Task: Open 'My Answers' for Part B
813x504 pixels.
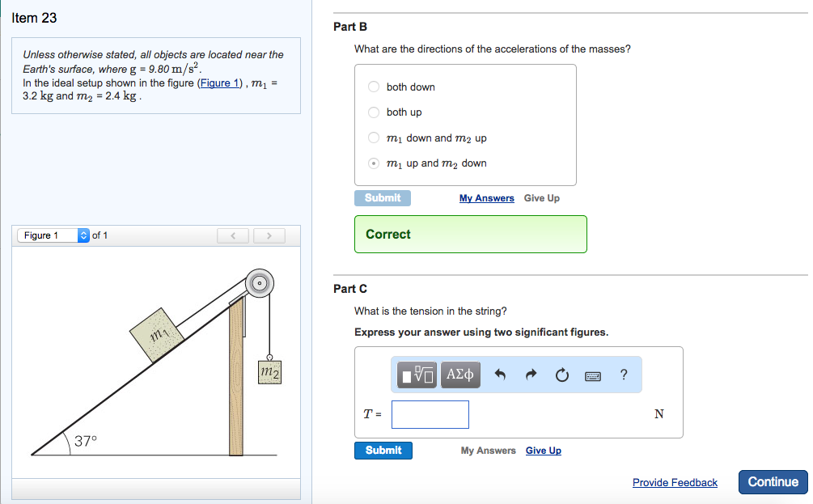Action: (x=486, y=198)
